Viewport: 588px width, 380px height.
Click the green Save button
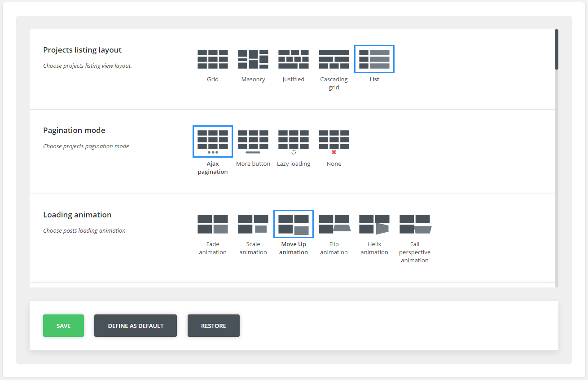(x=63, y=326)
